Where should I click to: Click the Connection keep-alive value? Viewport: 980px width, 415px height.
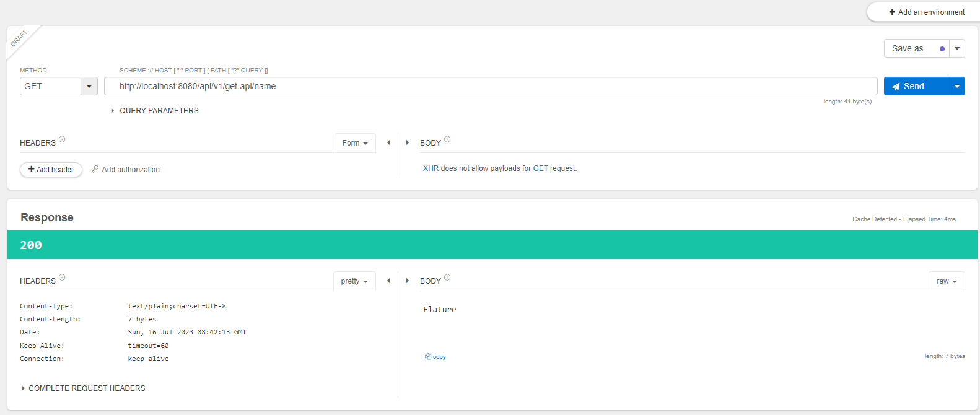(148, 359)
